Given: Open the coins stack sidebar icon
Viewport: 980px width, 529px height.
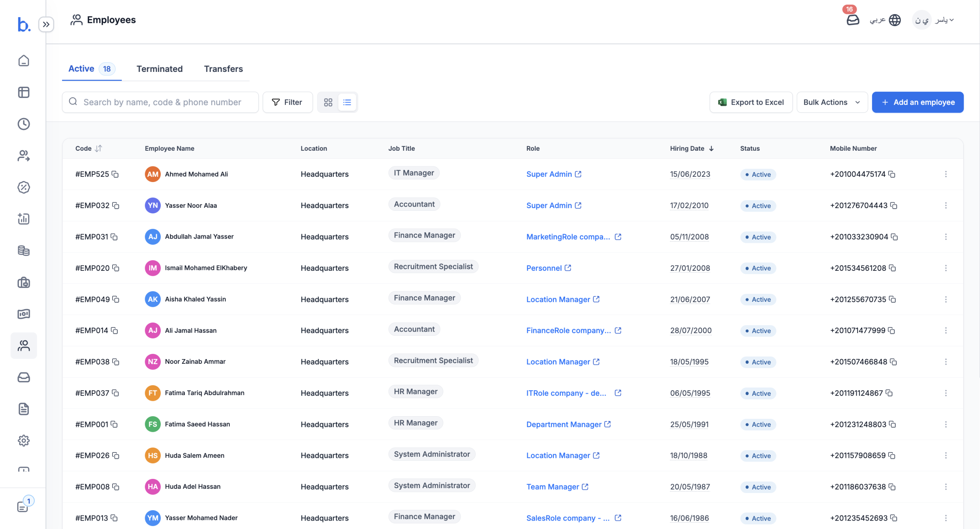Looking at the screenshot, I should [x=24, y=251].
